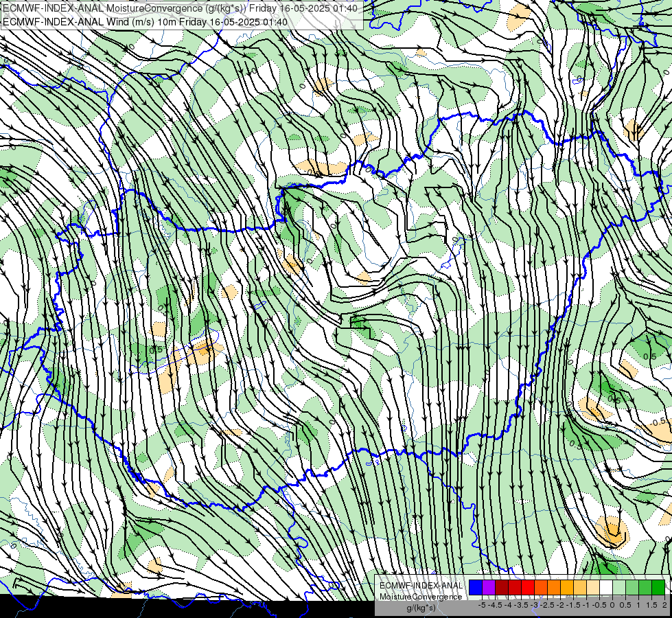
Task: Click the lightest green swatch right of 0
Action: tap(619, 587)
